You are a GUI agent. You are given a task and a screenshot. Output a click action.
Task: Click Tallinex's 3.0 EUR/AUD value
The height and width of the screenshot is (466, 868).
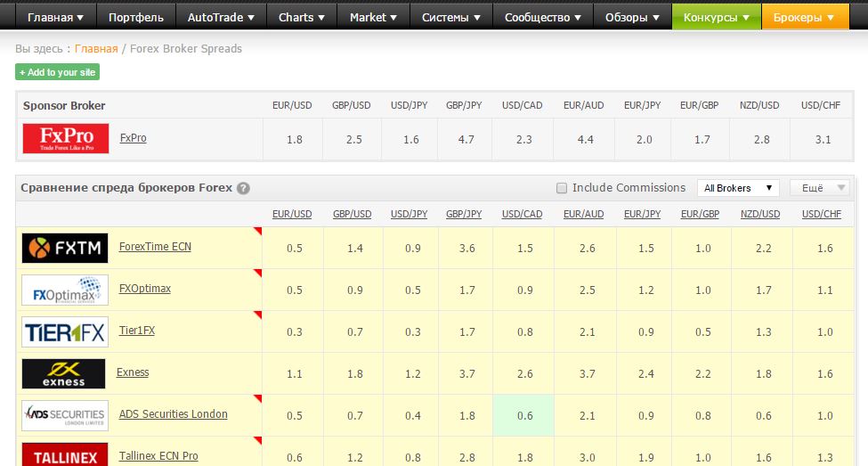tap(588, 458)
